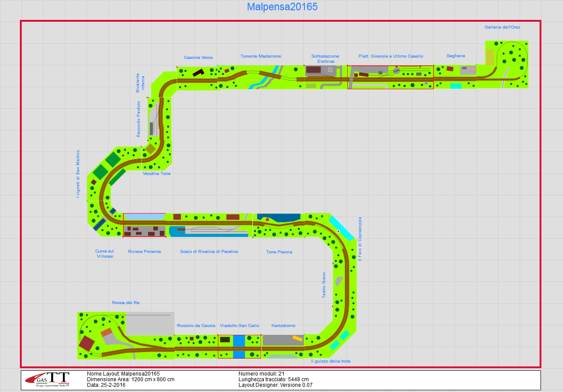Click the Bivalente interna vertical label
The height and width of the screenshot is (392, 563).
coord(140,82)
